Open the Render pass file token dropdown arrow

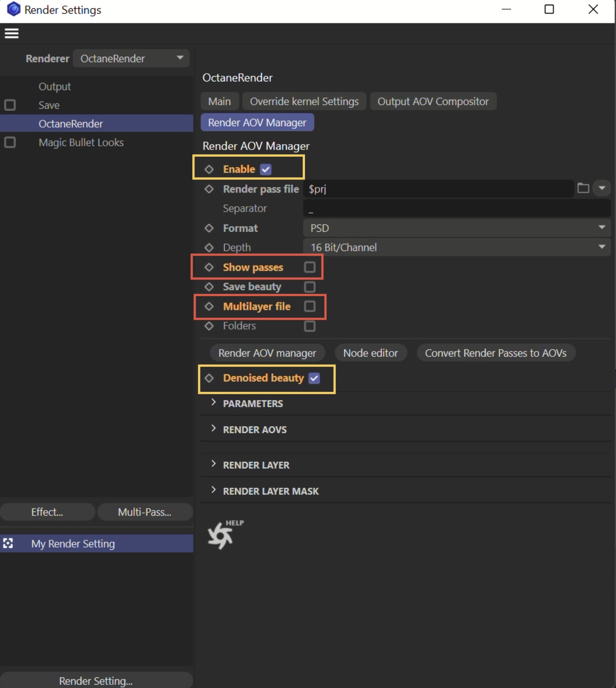coord(602,188)
